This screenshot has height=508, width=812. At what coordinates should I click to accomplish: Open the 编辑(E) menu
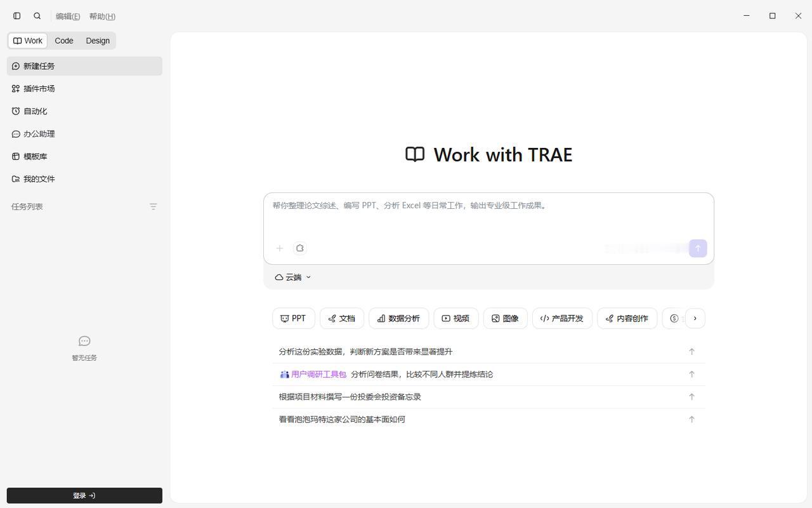68,17
